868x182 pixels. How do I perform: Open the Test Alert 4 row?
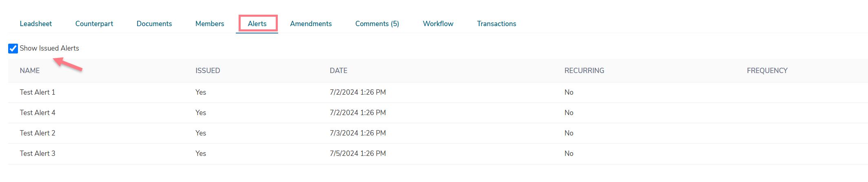point(438,113)
